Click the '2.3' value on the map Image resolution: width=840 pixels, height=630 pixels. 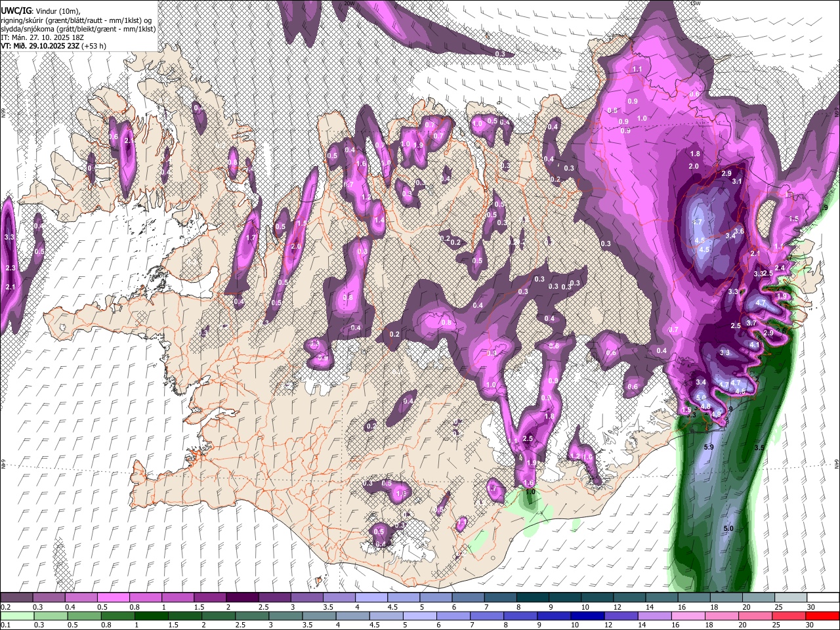click(10, 268)
